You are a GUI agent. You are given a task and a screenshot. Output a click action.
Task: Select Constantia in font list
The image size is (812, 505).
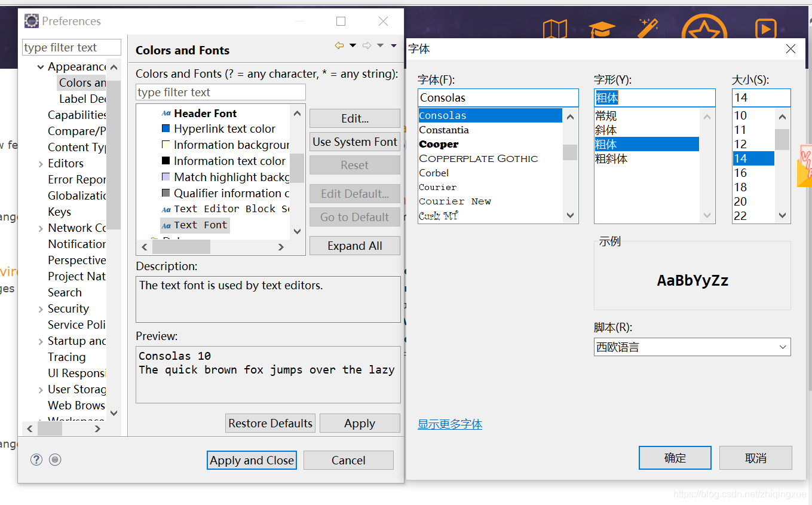(444, 130)
